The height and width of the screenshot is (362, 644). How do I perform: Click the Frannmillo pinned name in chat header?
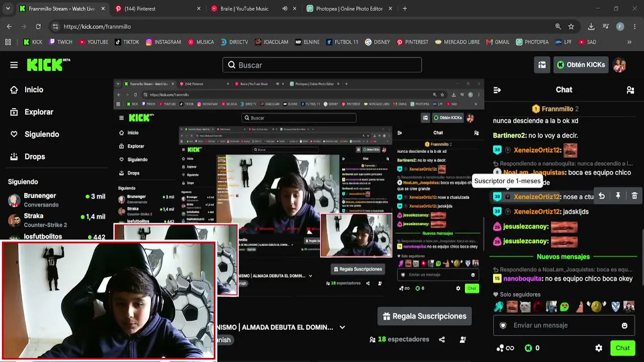click(557, 109)
